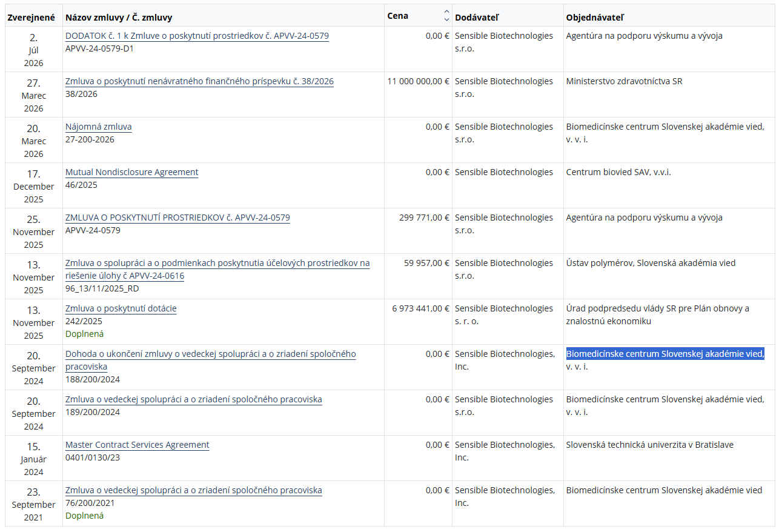Click contract number 189/200/2024
The image size is (779, 532).
click(x=93, y=412)
